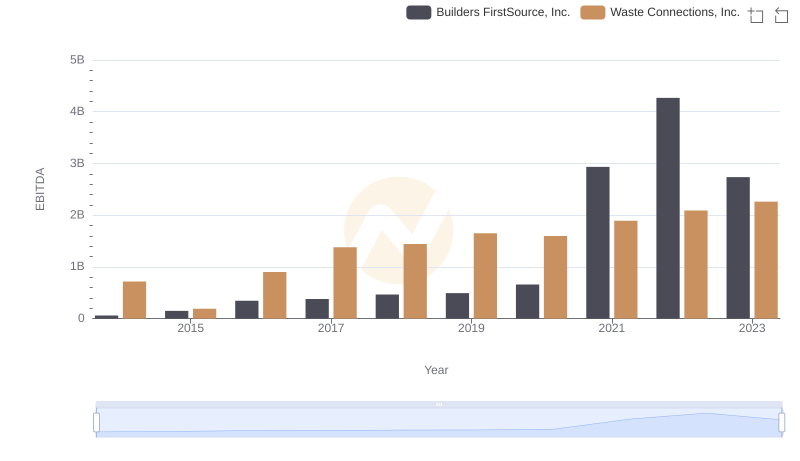Click the 2019 x-axis label
Image resolution: width=800 pixels, height=461 pixels.
pyautogui.click(x=471, y=328)
